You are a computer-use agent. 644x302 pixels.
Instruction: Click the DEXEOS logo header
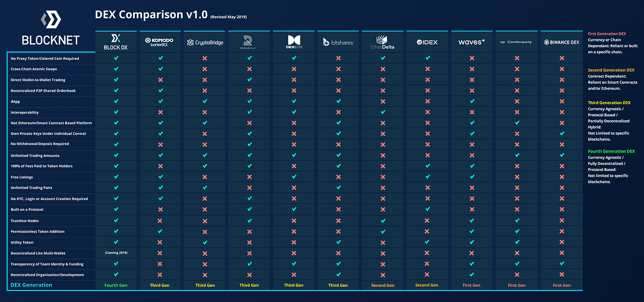[x=294, y=41]
